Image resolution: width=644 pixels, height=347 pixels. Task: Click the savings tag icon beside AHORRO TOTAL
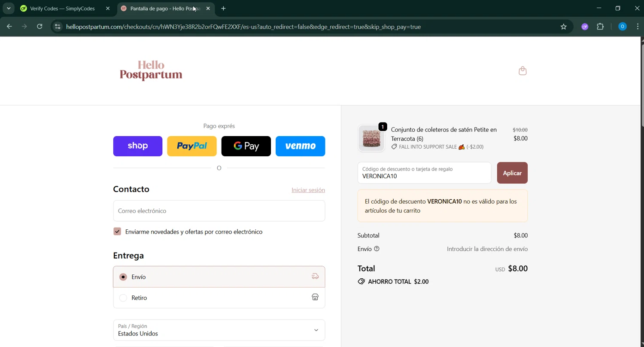click(x=361, y=282)
